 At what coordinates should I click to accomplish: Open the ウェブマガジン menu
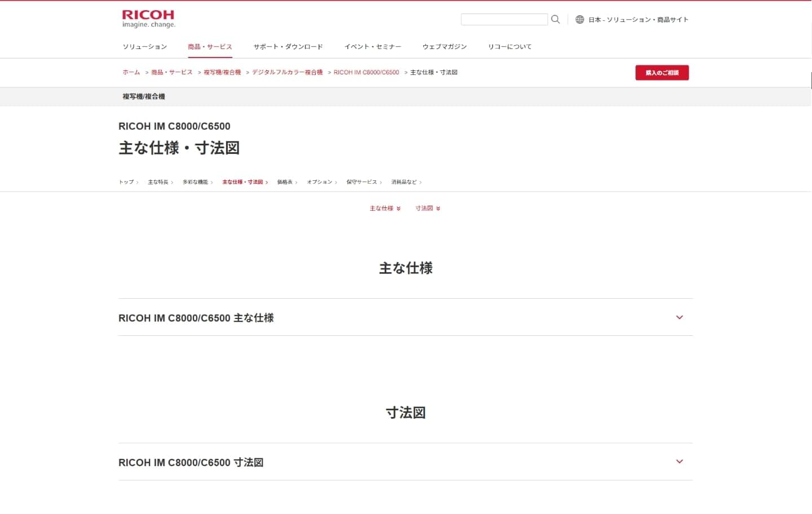pyautogui.click(x=444, y=47)
